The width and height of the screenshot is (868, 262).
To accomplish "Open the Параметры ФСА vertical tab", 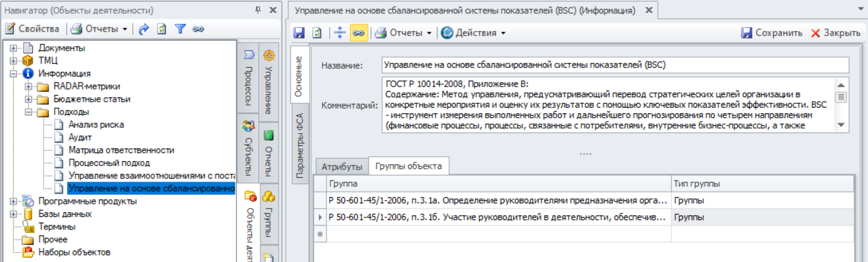I will pyautogui.click(x=299, y=146).
